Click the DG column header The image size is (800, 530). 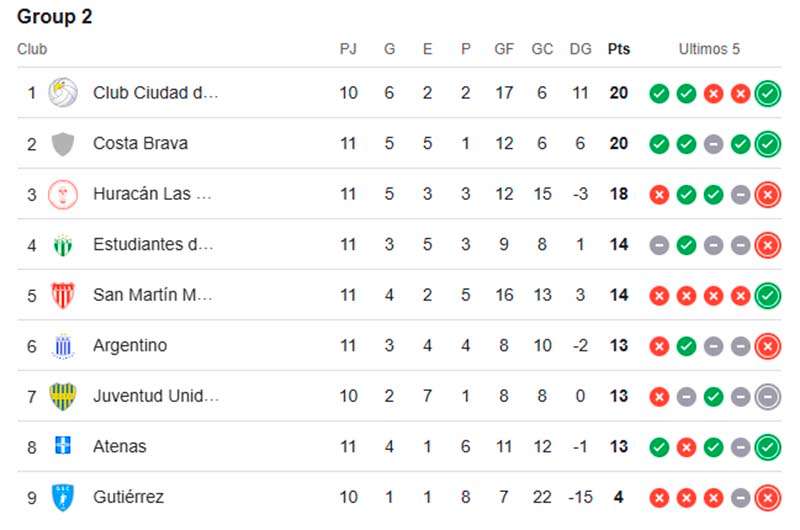(580, 49)
